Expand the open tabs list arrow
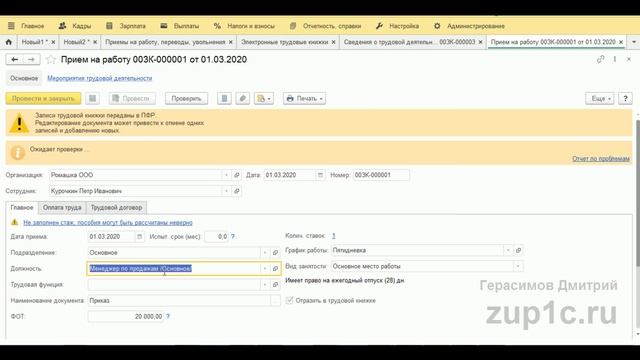Viewport: 640px width, 360px height. [x=633, y=42]
